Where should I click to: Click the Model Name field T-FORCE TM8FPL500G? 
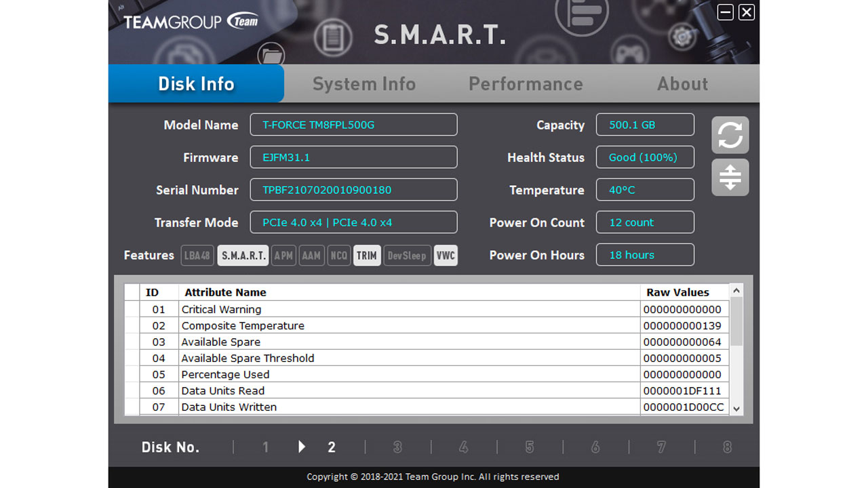point(354,125)
